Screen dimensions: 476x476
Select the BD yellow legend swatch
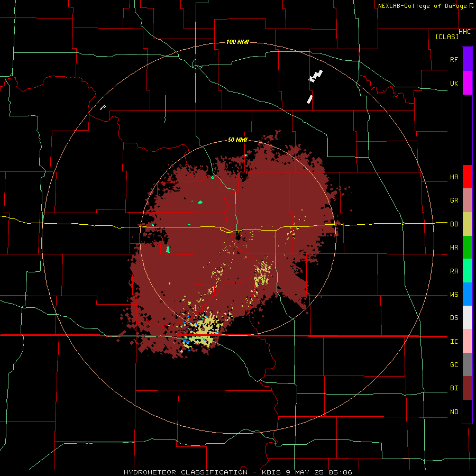[x=467, y=224]
